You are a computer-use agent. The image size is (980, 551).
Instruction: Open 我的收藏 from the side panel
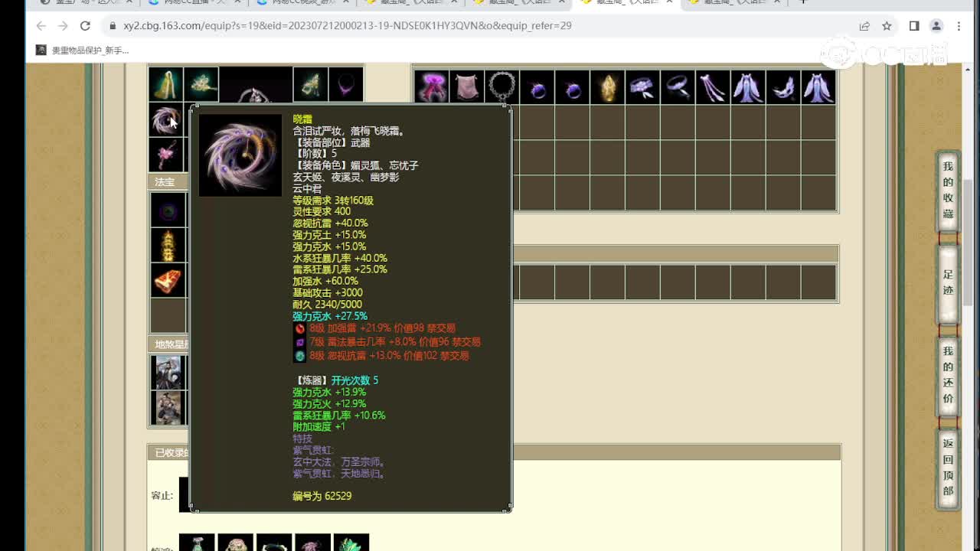point(948,191)
